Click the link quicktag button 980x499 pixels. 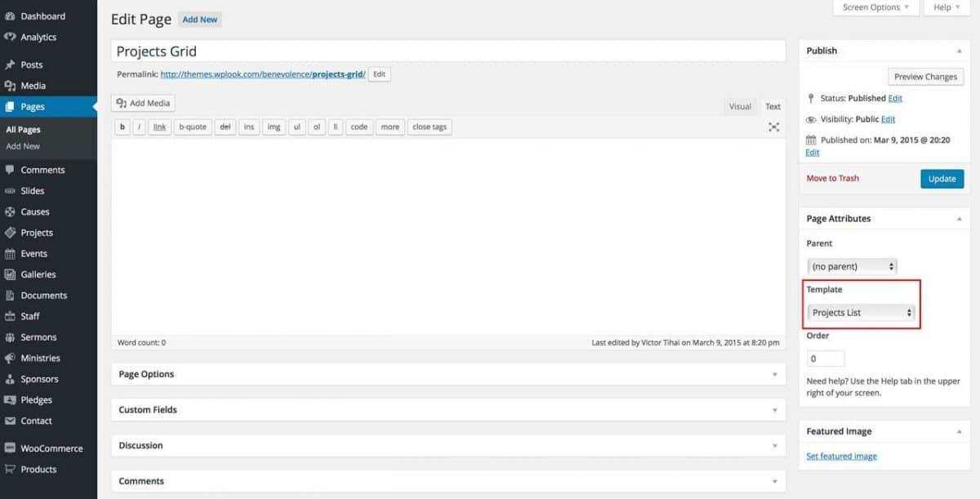coord(160,127)
